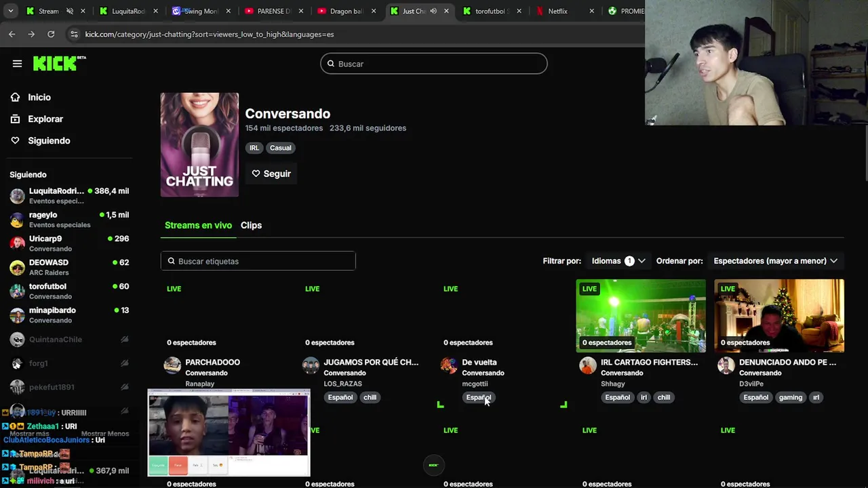Click Ranaplay streamer avatar
Image resolution: width=868 pixels, height=488 pixels.
(172, 366)
